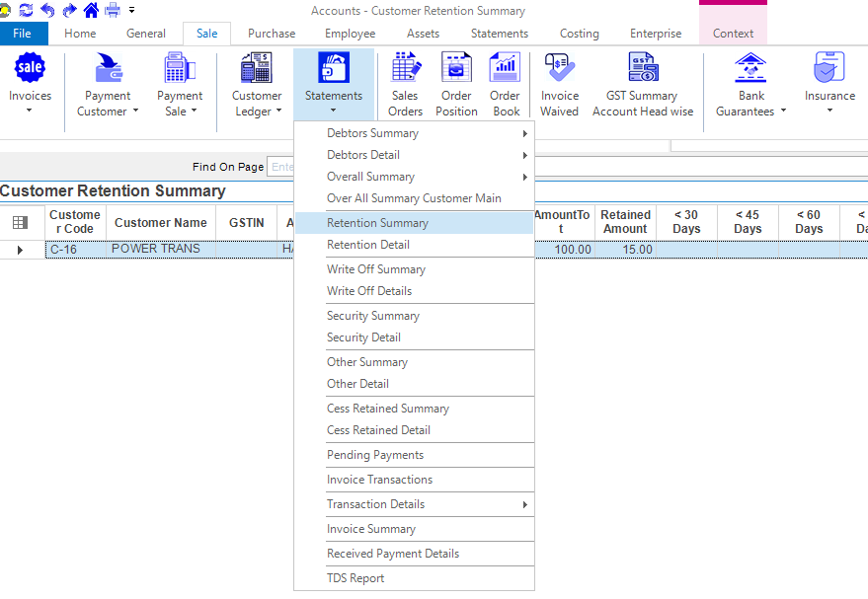
Task: Open GST Summary Account Head wise
Action: [643, 69]
